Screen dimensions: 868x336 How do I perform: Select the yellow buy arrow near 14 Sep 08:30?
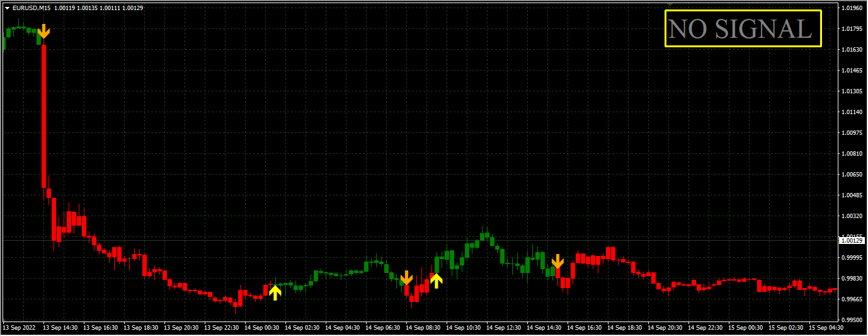coord(436,281)
